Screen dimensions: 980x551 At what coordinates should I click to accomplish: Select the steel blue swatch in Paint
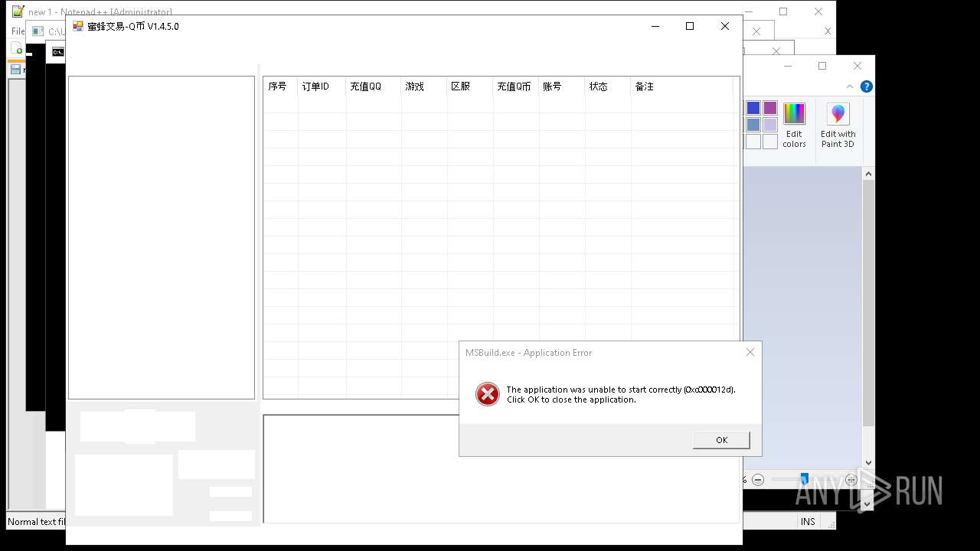point(753,125)
